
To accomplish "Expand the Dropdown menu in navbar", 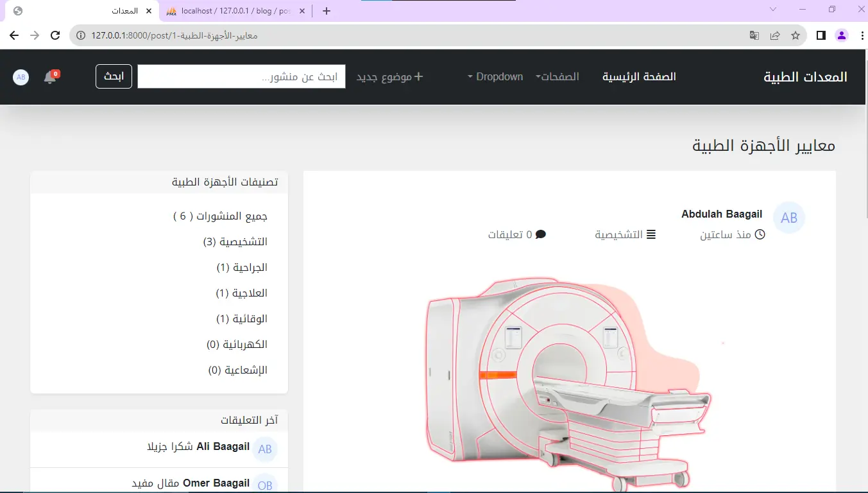I will click(495, 77).
